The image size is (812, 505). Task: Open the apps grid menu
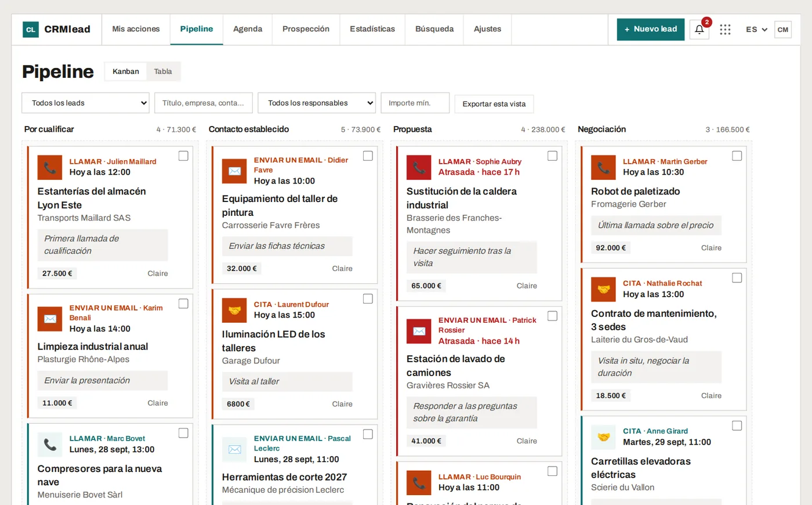pos(725,30)
